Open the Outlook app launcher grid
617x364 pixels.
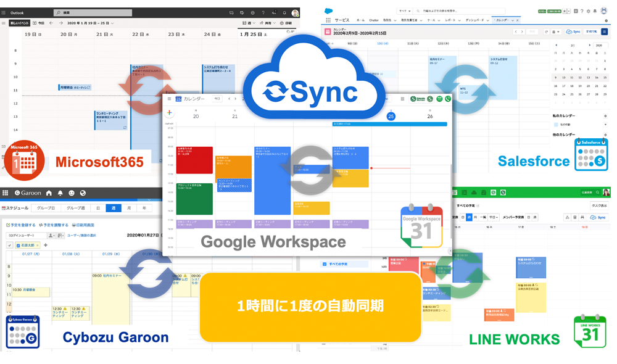pyautogui.click(x=4, y=12)
